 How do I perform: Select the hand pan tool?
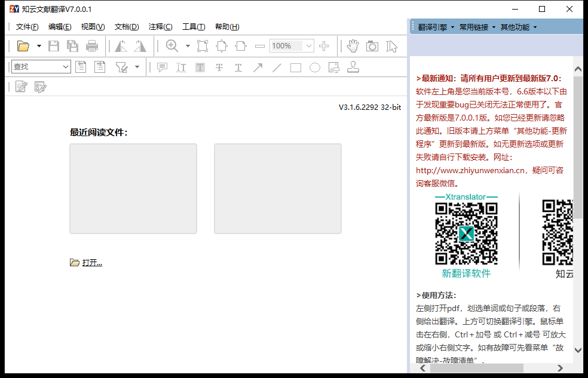(x=353, y=46)
